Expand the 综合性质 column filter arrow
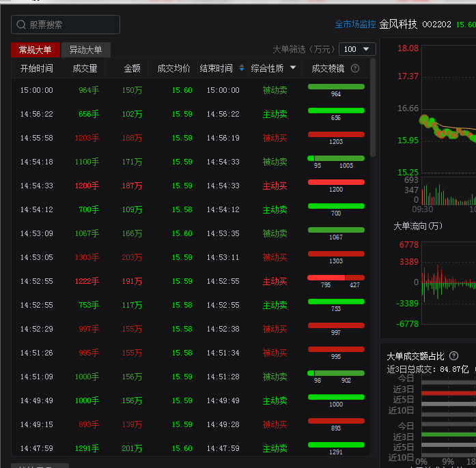 tap(294, 68)
